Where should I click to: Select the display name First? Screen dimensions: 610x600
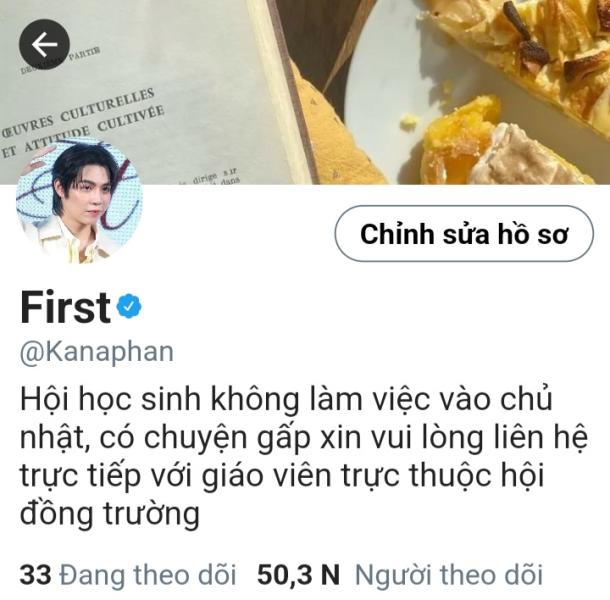click(x=65, y=307)
